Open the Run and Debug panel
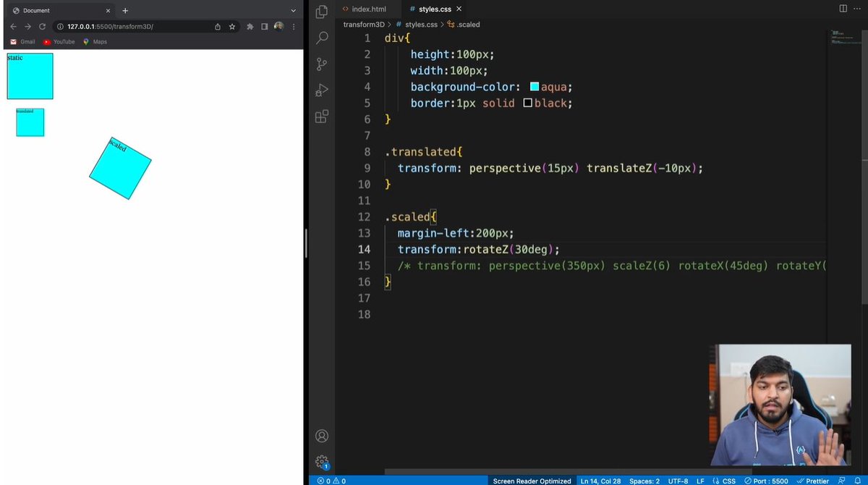 (321, 90)
